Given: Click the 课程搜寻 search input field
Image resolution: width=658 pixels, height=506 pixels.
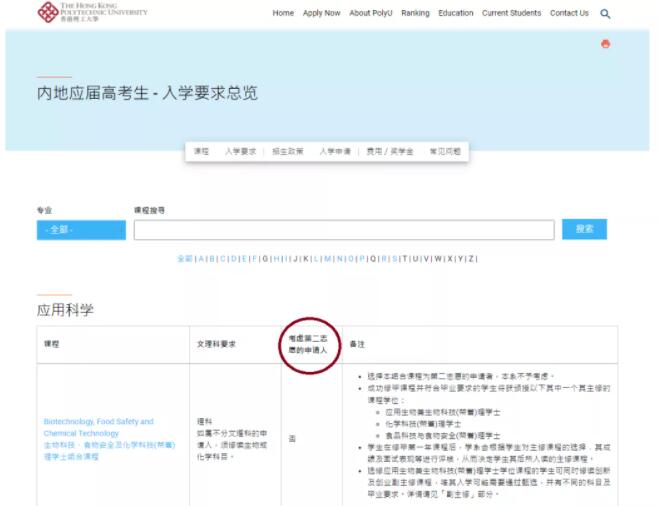Looking at the screenshot, I should (344, 230).
